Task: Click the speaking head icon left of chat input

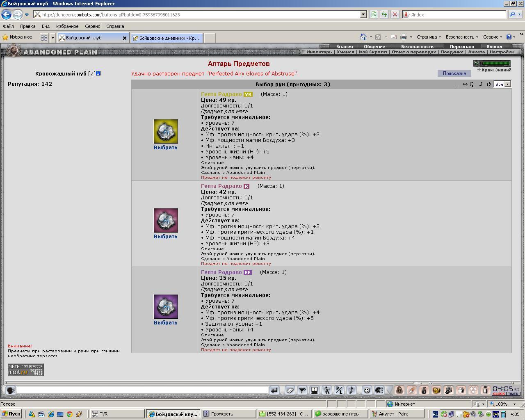Action: point(11,390)
